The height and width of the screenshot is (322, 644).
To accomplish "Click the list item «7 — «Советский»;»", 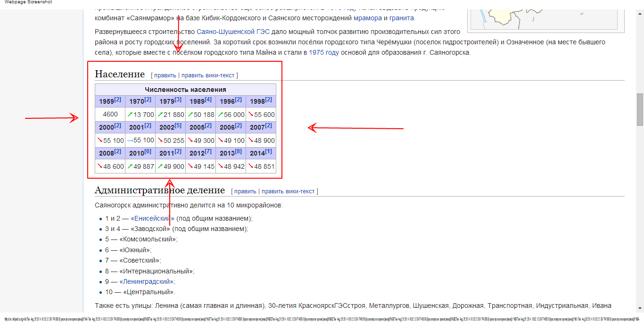I will pos(133,260).
